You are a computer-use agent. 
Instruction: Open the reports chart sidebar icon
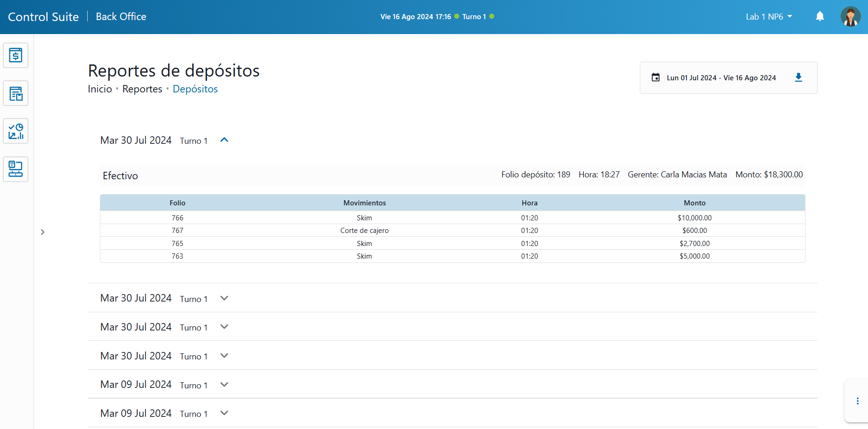coord(16,131)
